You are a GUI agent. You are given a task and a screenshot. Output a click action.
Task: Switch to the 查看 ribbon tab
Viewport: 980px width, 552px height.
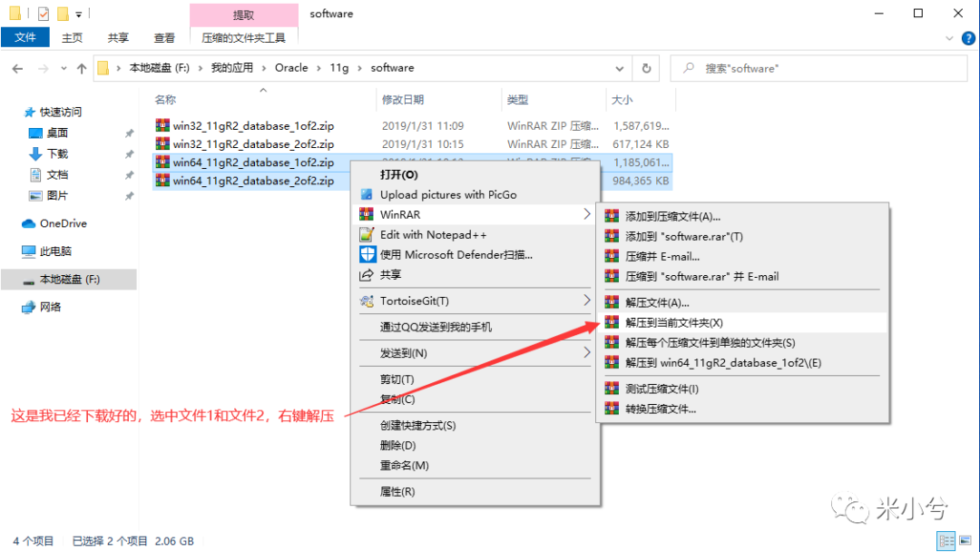click(164, 37)
